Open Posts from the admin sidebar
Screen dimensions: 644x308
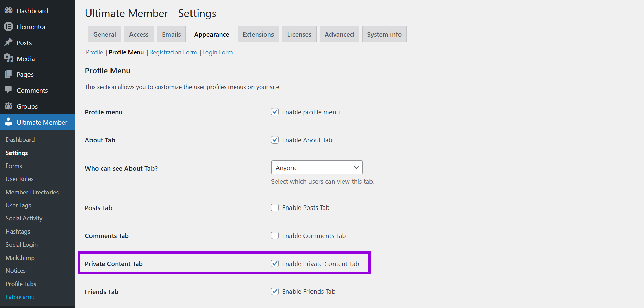coord(37,42)
